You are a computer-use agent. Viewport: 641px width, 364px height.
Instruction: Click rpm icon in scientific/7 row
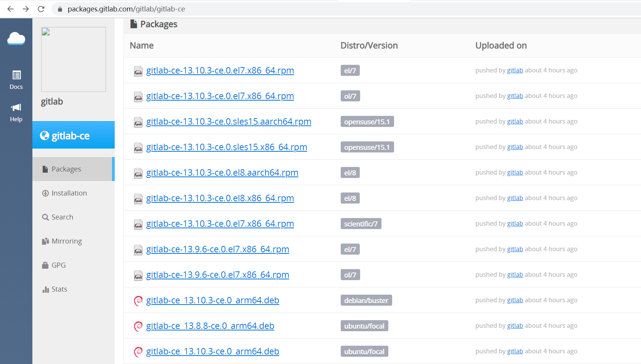point(138,224)
